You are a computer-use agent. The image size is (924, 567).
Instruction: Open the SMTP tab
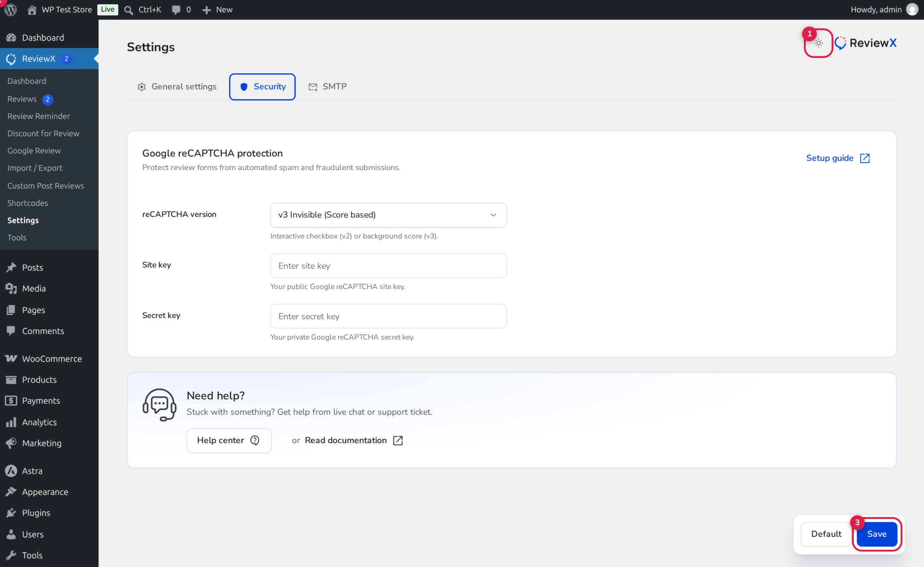click(x=327, y=87)
